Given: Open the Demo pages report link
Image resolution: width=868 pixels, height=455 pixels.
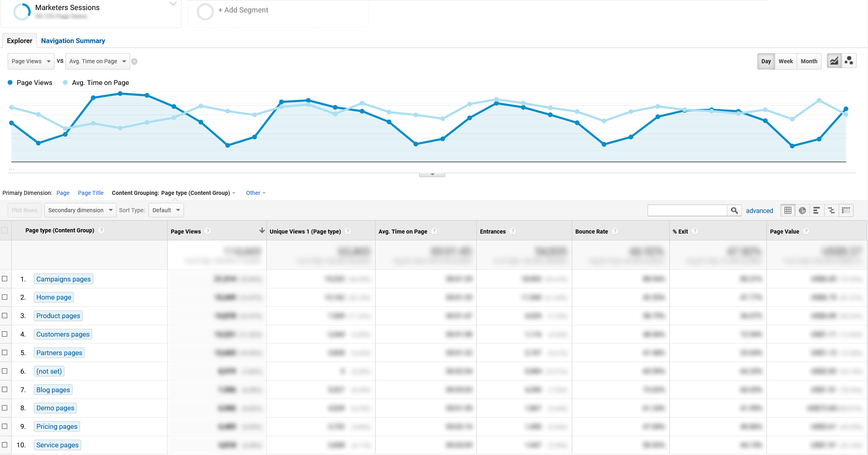Looking at the screenshot, I should 55,408.
